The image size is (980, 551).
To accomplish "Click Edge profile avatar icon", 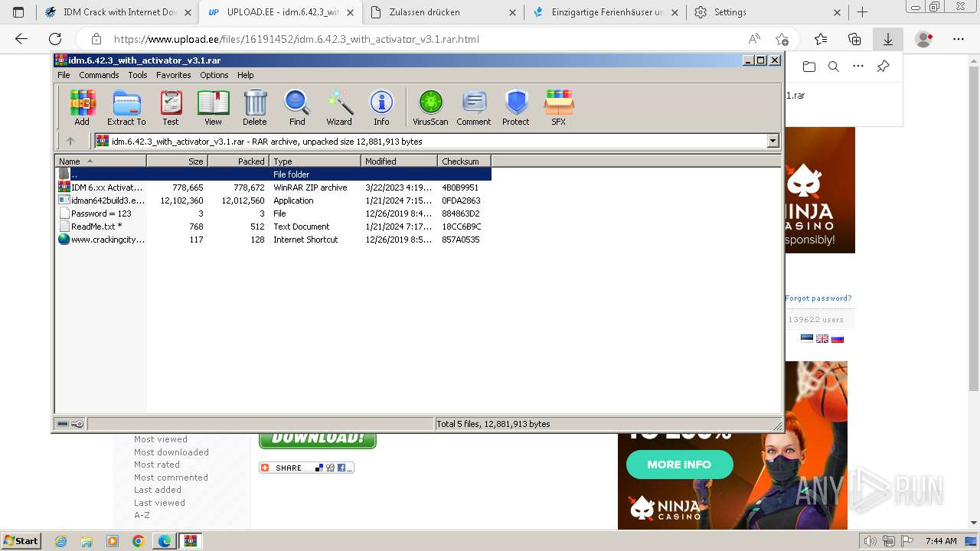I will point(924,39).
